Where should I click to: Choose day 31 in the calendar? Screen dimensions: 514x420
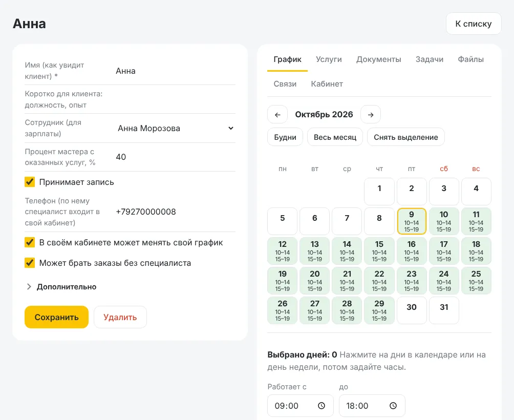[x=444, y=310]
